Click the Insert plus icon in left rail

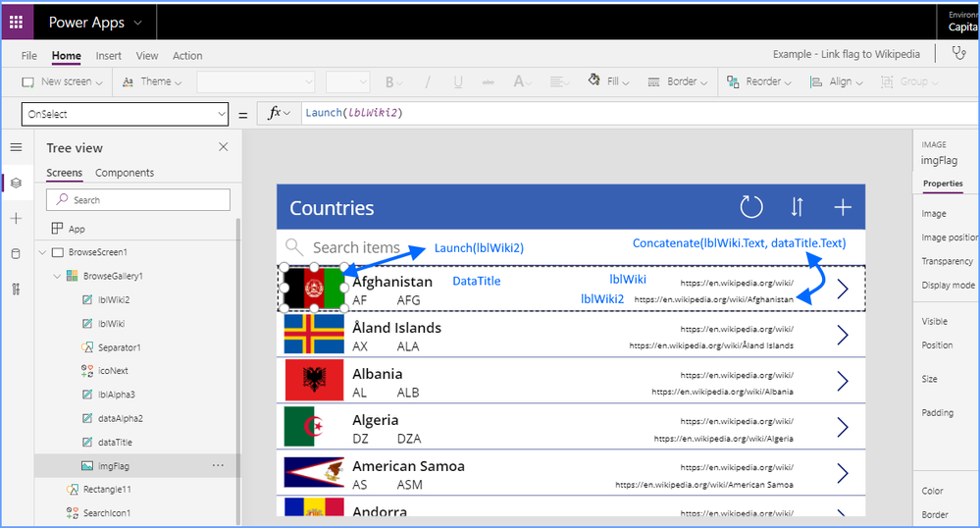pos(17,218)
